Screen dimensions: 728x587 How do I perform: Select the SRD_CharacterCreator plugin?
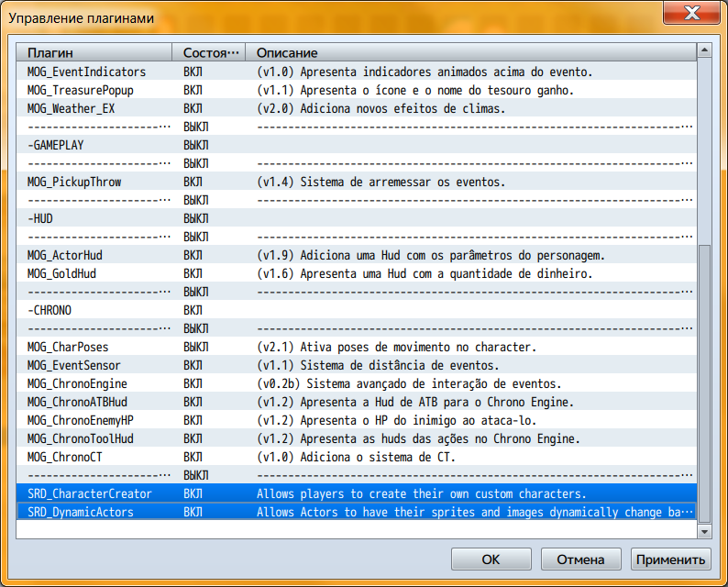point(90,493)
